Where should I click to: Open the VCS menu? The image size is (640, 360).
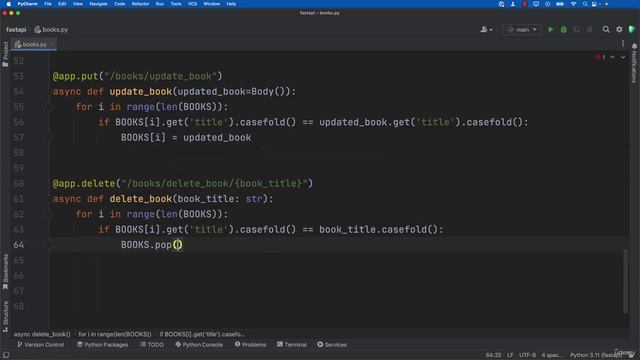tap(193, 4)
